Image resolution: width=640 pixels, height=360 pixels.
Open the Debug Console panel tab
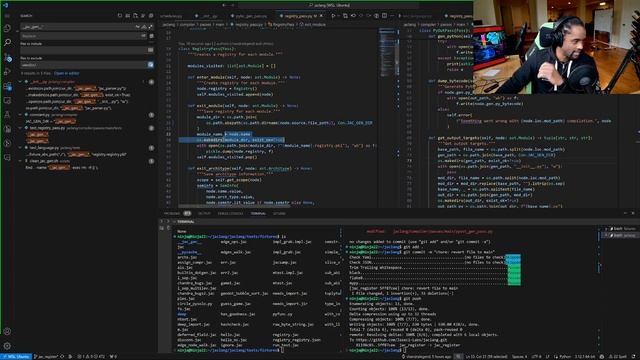click(230, 213)
